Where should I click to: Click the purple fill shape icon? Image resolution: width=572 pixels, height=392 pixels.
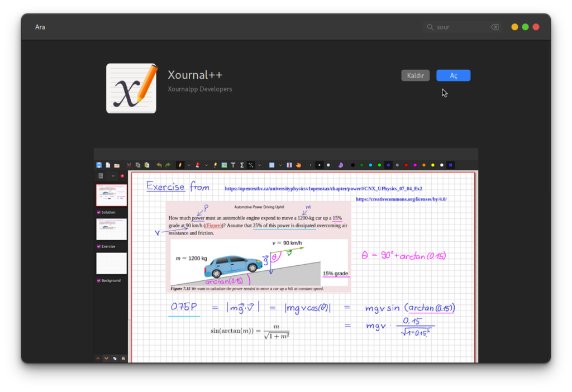pyautogui.click(x=340, y=165)
